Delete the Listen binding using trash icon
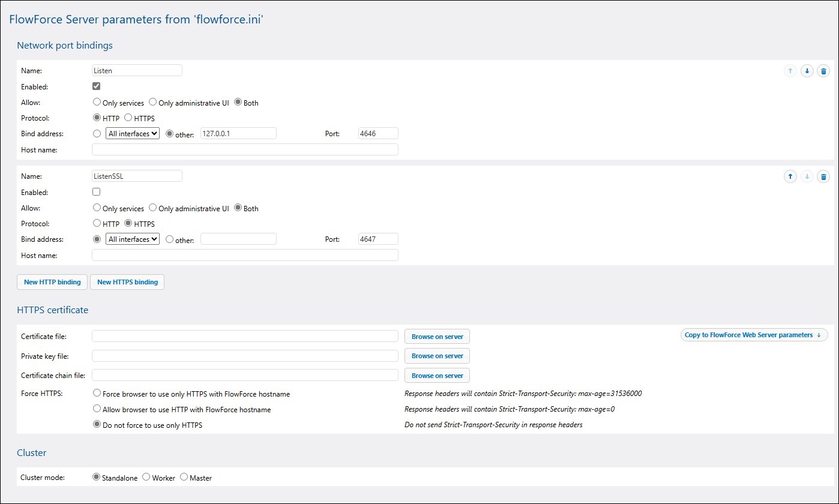The width and height of the screenshot is (839, 504). (823, 71)
